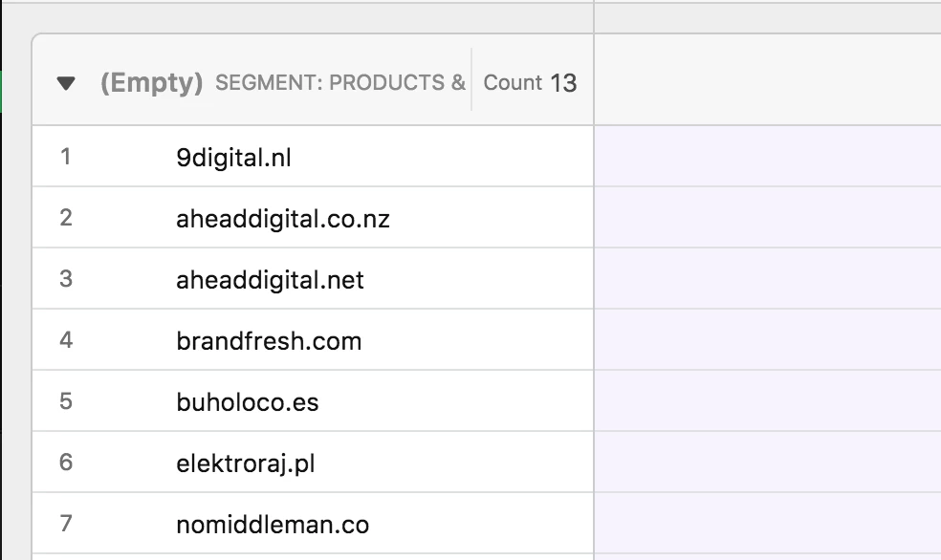Image resolution: width=941 pixels, height=560 pixels.
Task: Click the (Empty) group header label
Action: click(x=151, y=83)
